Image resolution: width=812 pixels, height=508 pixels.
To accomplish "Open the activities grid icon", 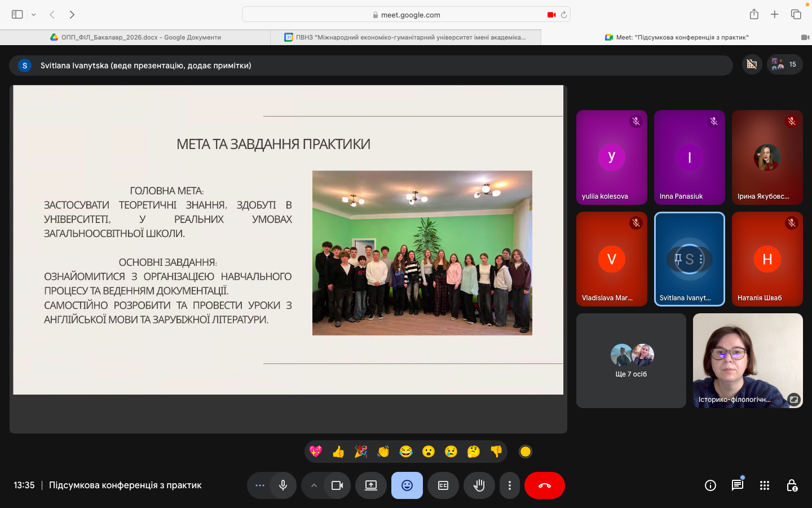I will (764, 485).
